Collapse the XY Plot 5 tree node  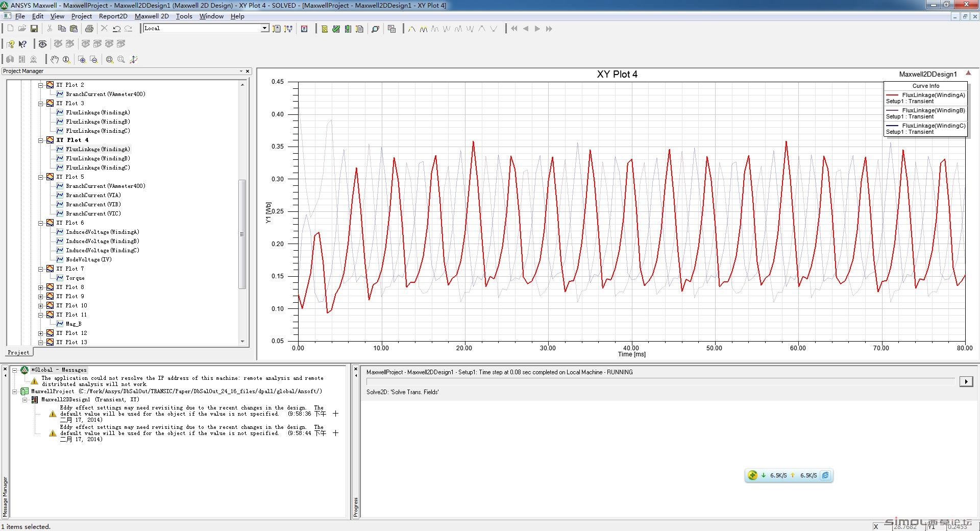(x=41, y=177)
